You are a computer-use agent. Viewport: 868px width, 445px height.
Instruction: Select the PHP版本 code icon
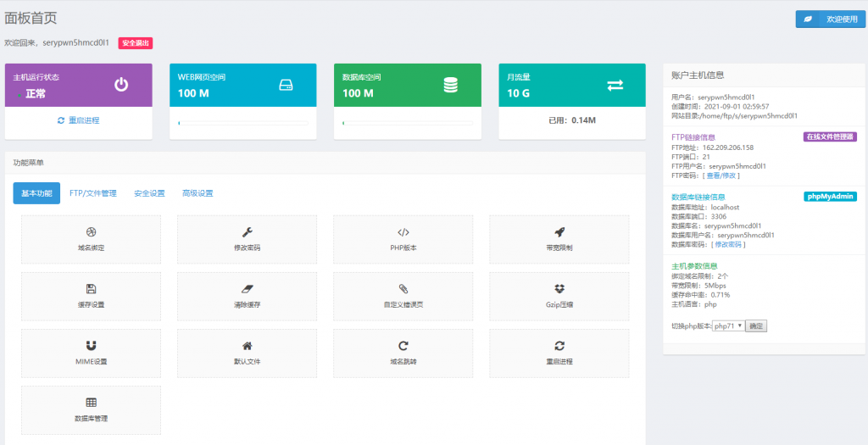403,231
